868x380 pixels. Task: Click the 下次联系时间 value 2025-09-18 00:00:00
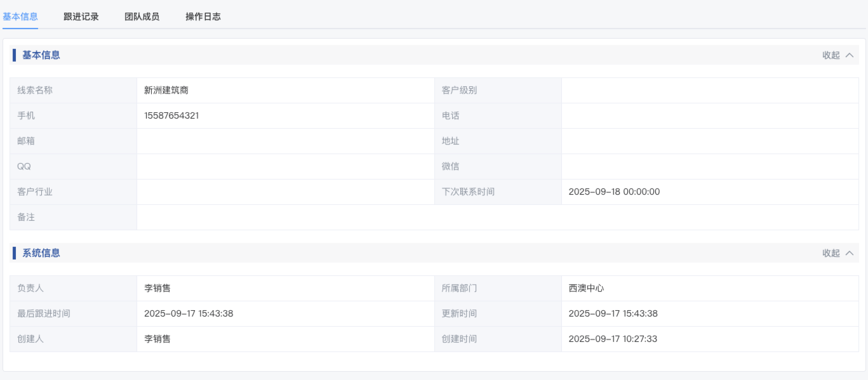point(614,192)
